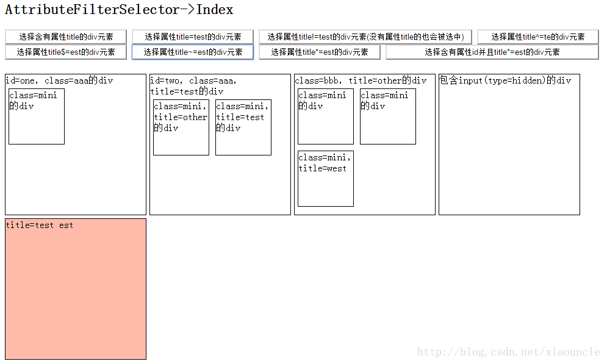Click mini div with title=test
Image resolution: width=607 pixels, height=364 pixels.
(243, 127)
